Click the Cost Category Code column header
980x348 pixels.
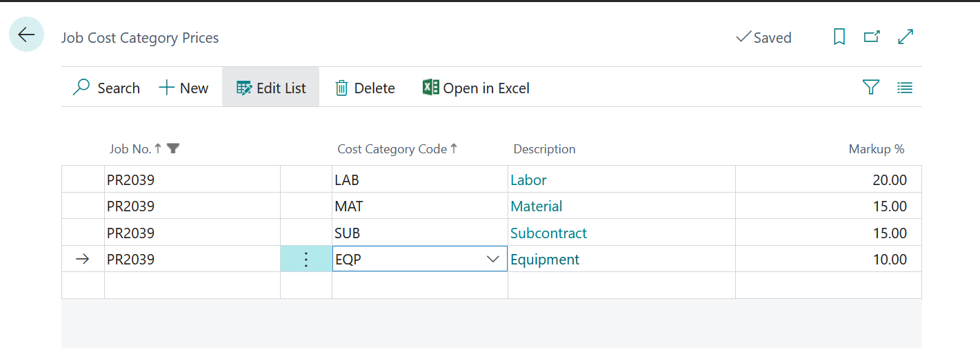(x=392, y=149)
